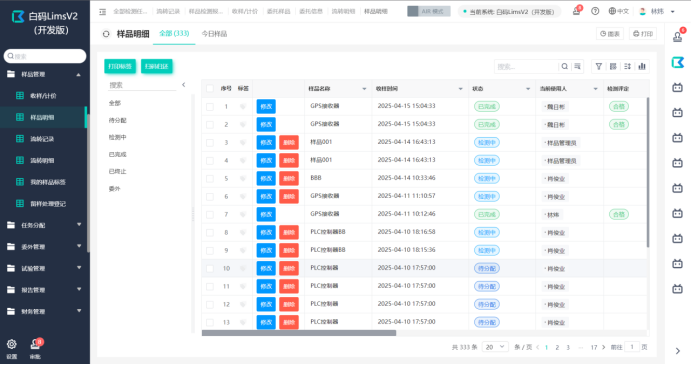Check the row 7 checkbox
This screenshot has height=365, width=692.
point(210,215)
